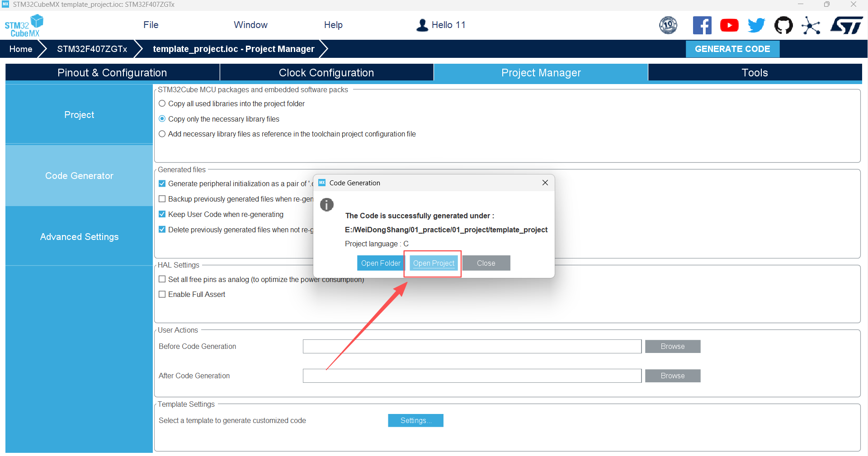
Task: Click the STM32CubeMX title bar app icon
Action: (x=5, y=4)
